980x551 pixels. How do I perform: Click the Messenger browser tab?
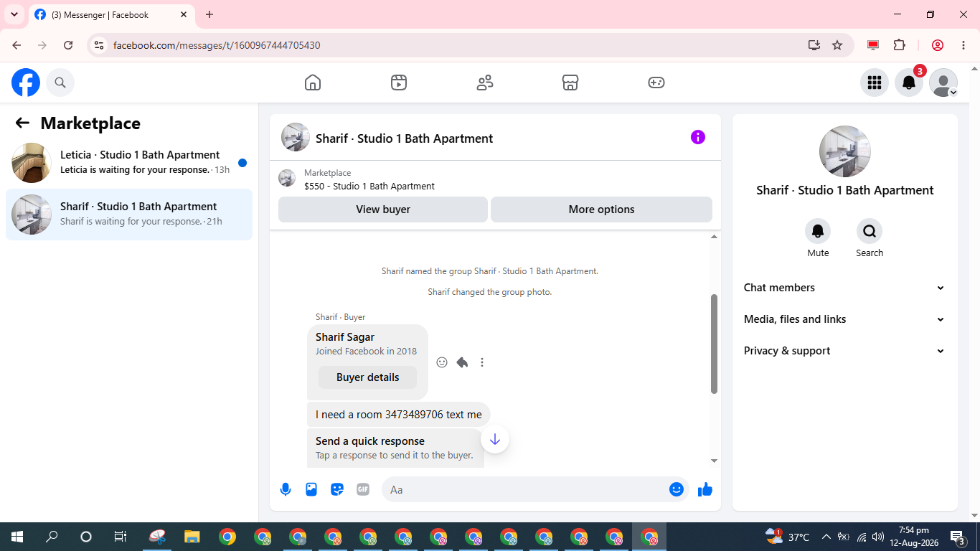coord(111,14)
